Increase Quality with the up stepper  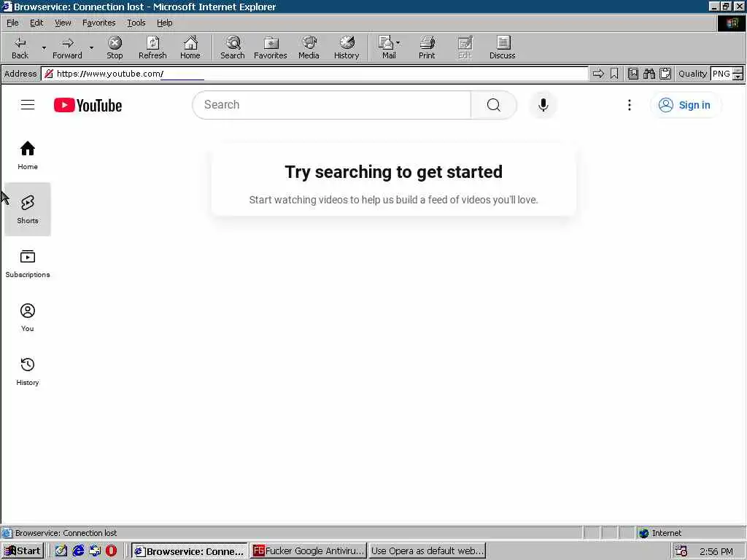[738, 71]
